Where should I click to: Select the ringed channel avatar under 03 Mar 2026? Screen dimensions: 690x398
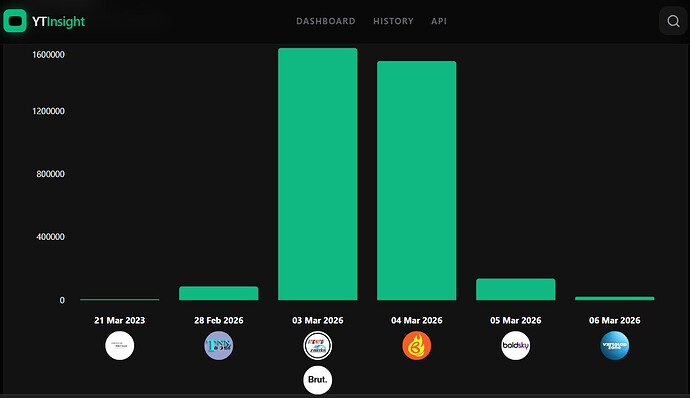pos(318,346)
